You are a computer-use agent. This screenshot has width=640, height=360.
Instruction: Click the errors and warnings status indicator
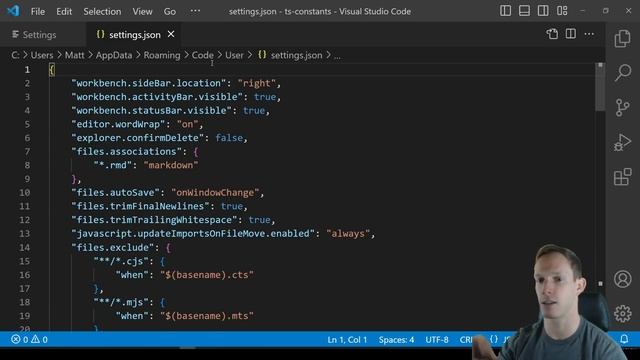(29, 340)
